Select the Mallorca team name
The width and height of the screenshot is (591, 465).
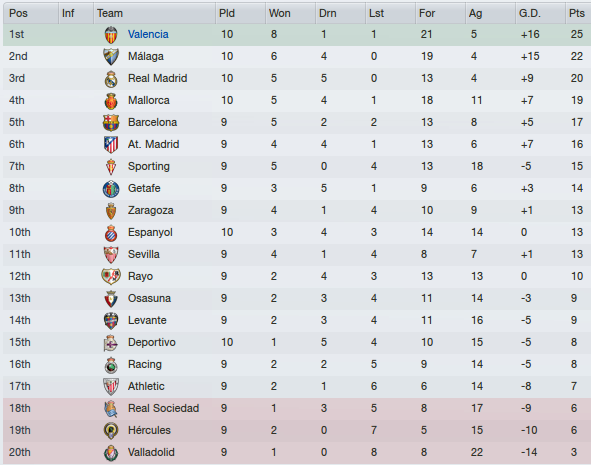coord(149,100)
